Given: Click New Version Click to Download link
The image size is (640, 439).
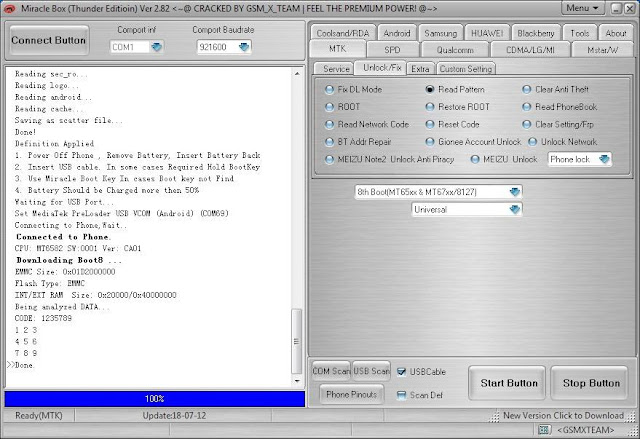Looking at the screenshot, I should click(x=563, y=416).
